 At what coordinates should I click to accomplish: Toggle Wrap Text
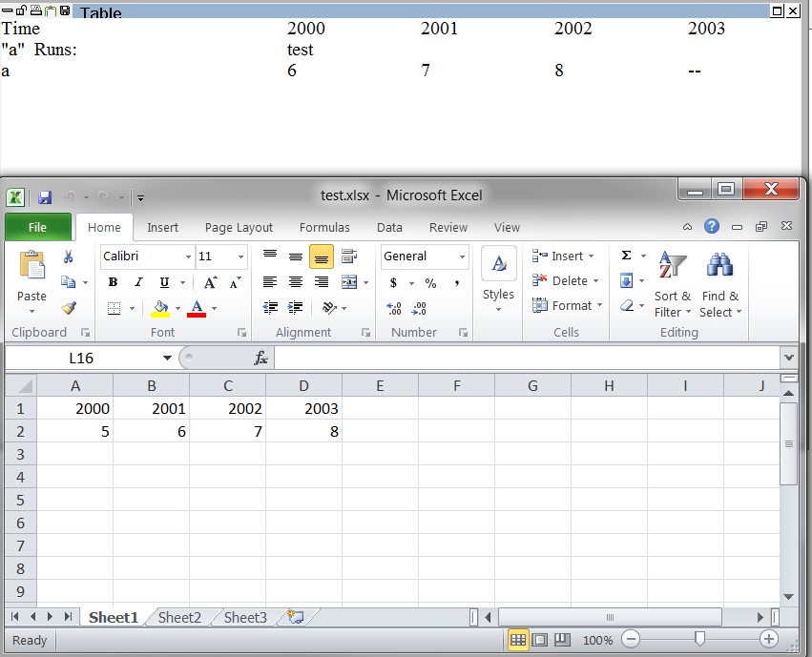click(x=349, y=257)
